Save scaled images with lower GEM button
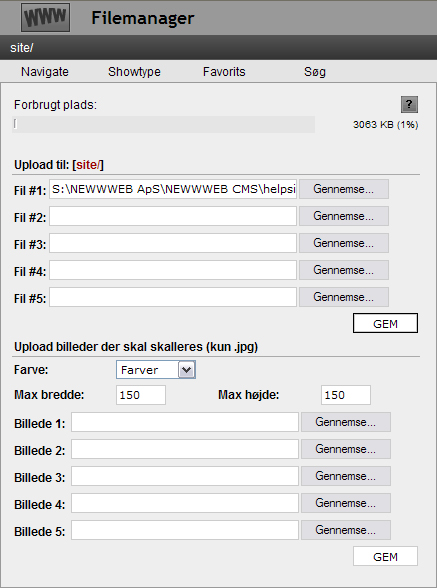The width and height of the screenshot is (437, 588). pos(385,556)
